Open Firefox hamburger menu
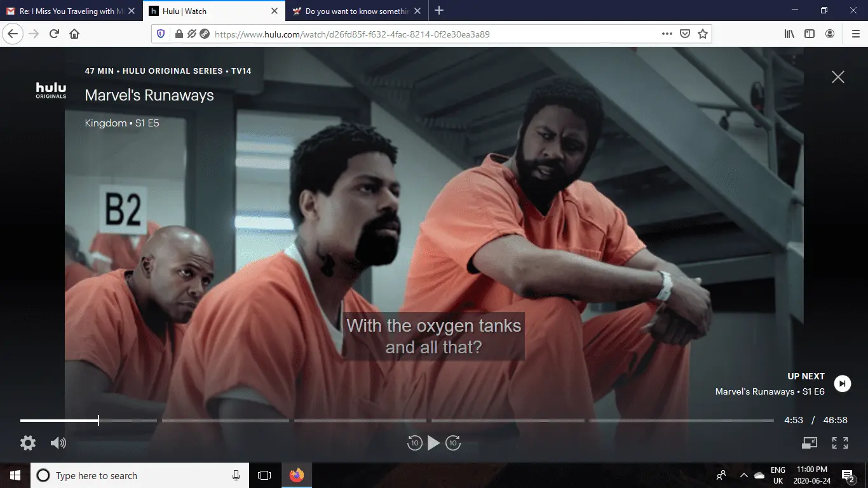 click(855, 34)
